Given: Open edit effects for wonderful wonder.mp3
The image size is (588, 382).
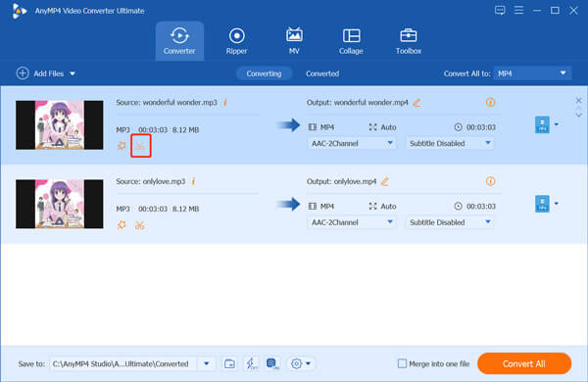Looking at the screenshot, I should (122, 146).
